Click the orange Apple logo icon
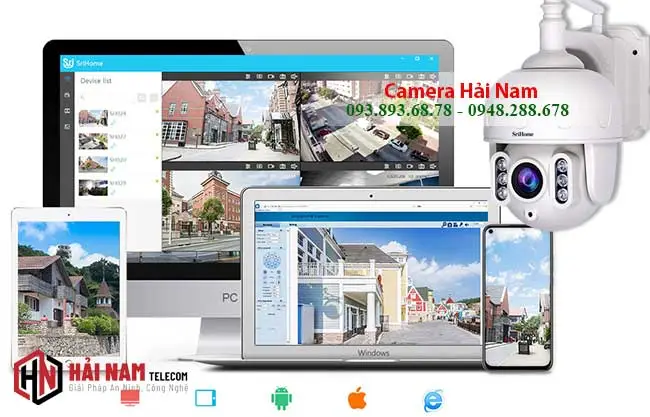650x417 pixels. pos(357,398)
